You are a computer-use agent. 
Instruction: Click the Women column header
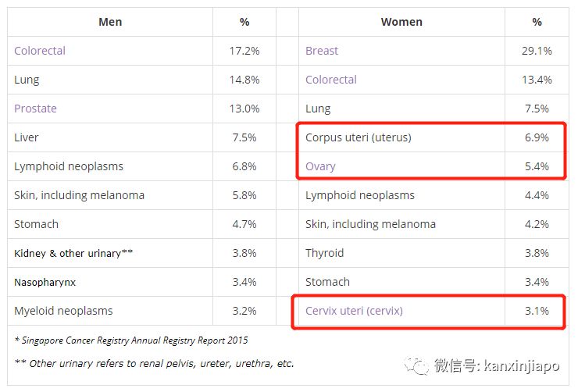pos(401,22)
